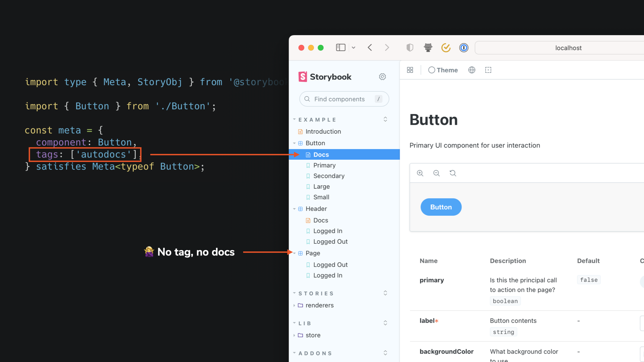
Task: Click the 1Password icon in toolbar
Action: (x=463, y=48)
